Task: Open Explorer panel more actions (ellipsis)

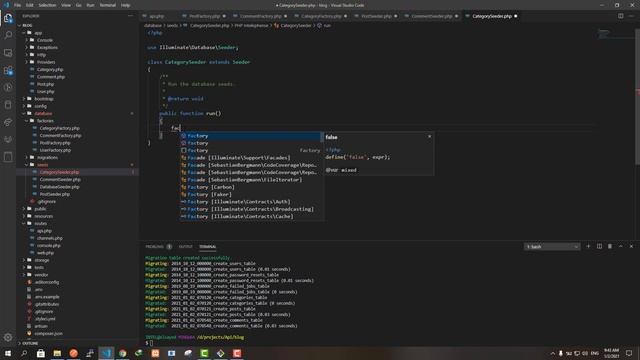Action: tap(130, 16)
